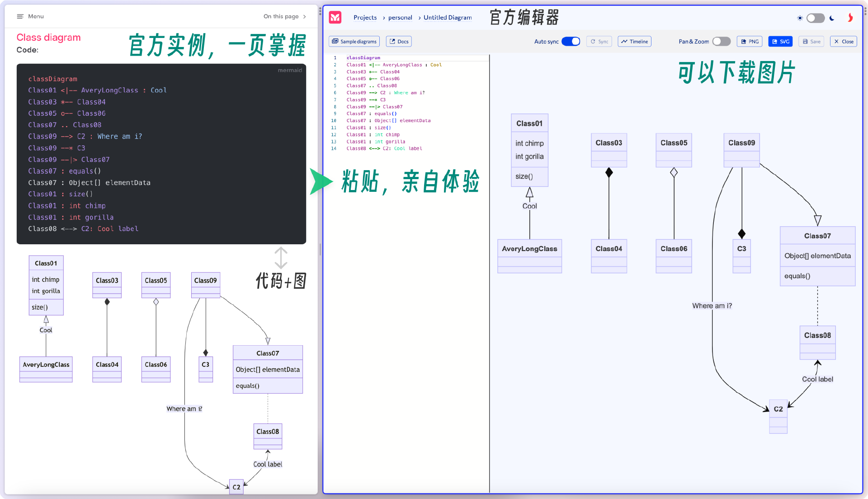Click code line 1 classDiagram in editor
Image resolution: width=868 pixels, height=499 pixels.
click(x=363, y=58)
